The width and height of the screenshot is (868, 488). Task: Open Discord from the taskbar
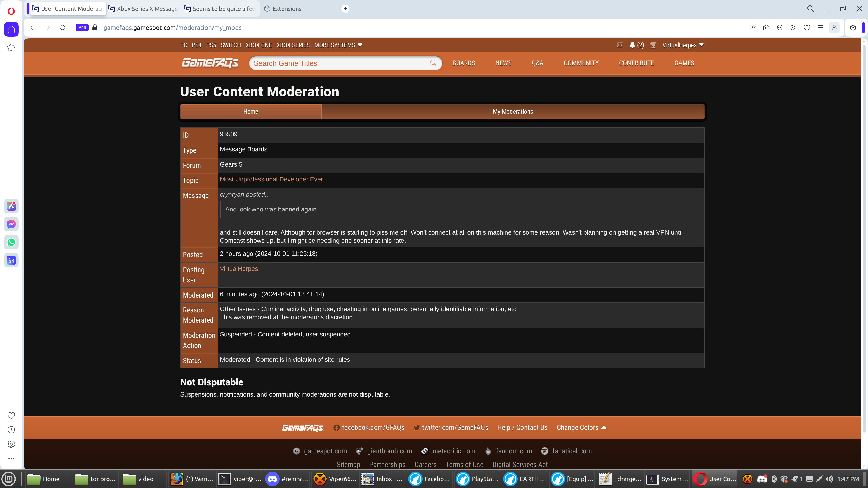pyautogui.click(x=286, y=479)
